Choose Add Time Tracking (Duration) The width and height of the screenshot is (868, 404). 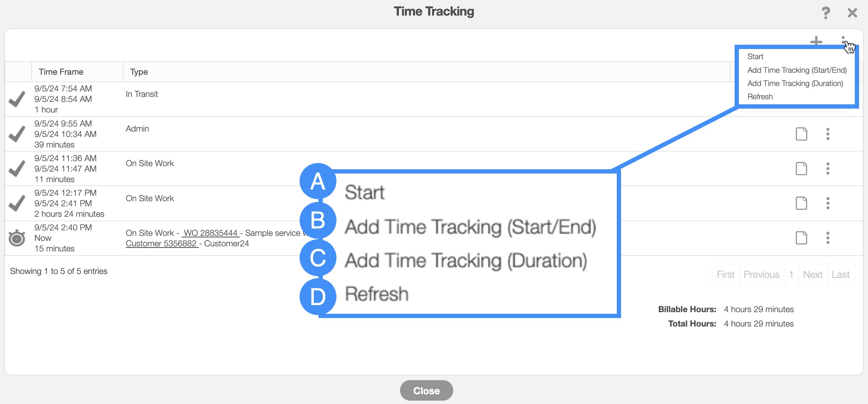pyautogui.click(x=795, y=84)
